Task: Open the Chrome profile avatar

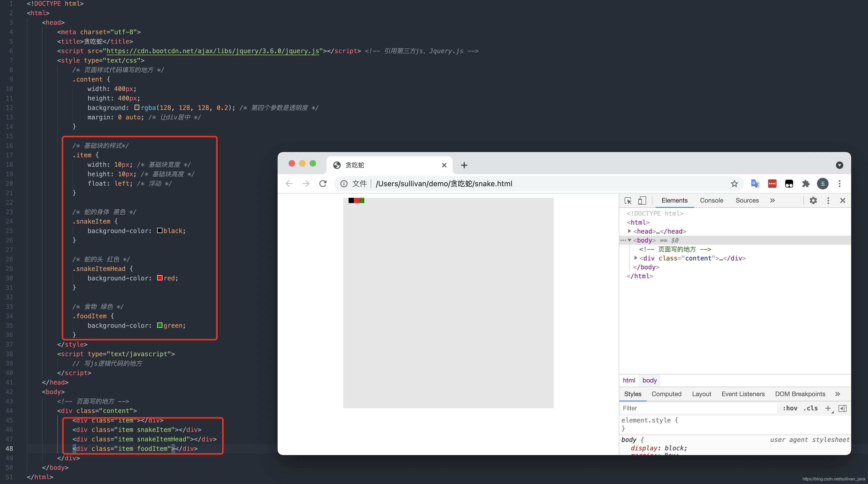Action: [823, 184]
